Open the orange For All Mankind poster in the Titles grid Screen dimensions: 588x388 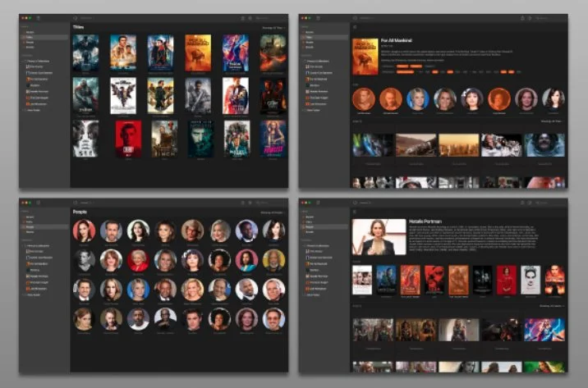(x=198, y=52)
